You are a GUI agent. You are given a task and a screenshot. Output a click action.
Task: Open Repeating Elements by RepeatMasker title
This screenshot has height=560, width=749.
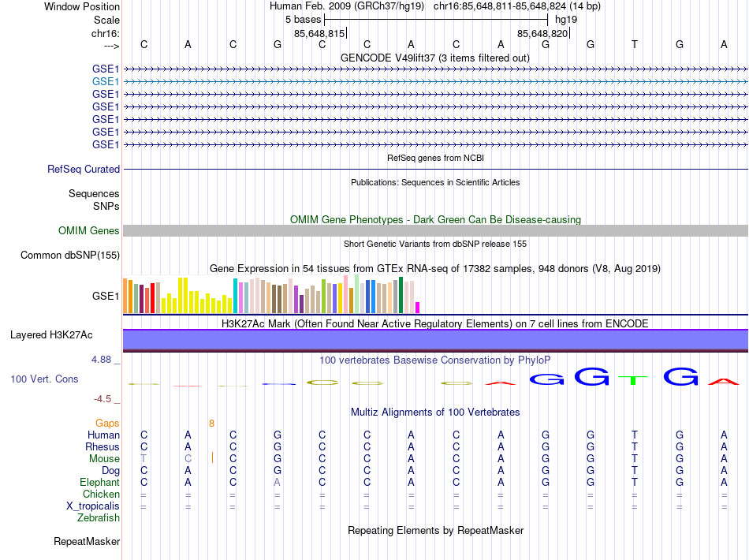(435, 530)
